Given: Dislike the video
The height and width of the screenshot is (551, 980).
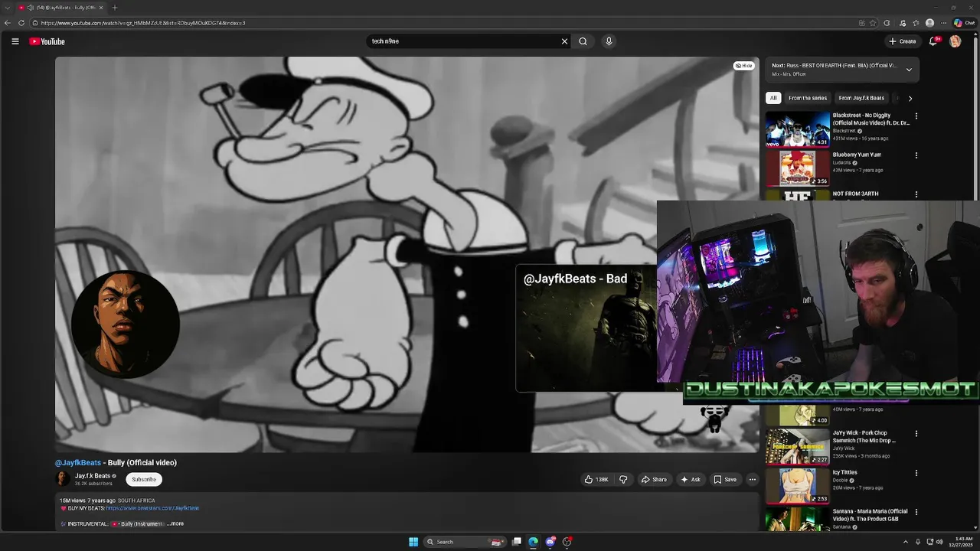Looking at the screenshot, I should [623, 480].
